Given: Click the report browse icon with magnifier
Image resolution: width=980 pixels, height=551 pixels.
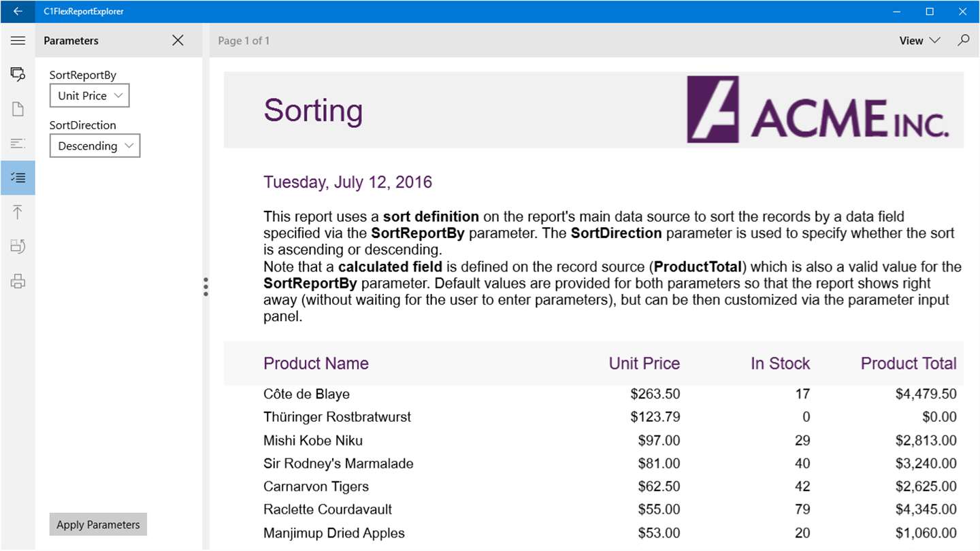Looking at the screenshot, I should pyautogui.click(x=18, y=74).
